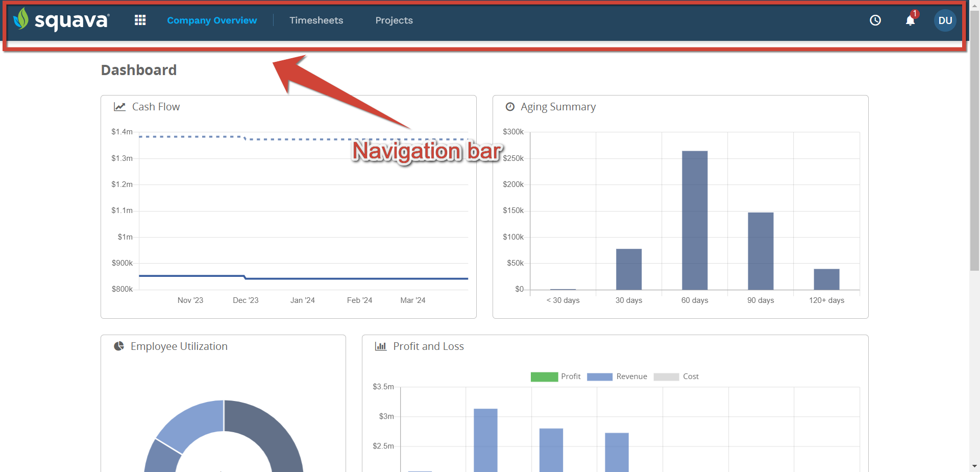This screenshot has height=472, width=980.
Task: Click the $3.5m axis value
Action: tap(383, 387)
